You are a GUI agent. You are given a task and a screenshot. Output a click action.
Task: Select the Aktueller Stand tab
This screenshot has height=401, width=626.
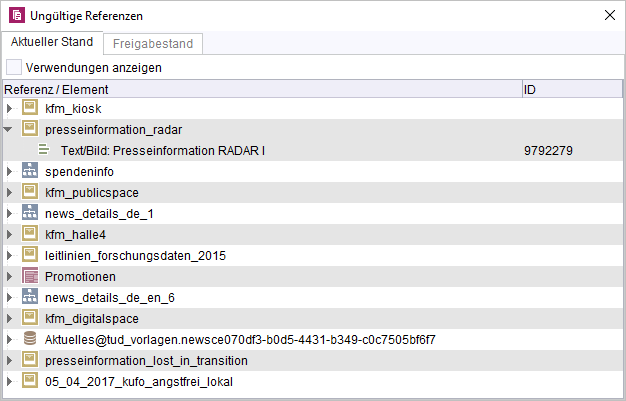point(52,42)
